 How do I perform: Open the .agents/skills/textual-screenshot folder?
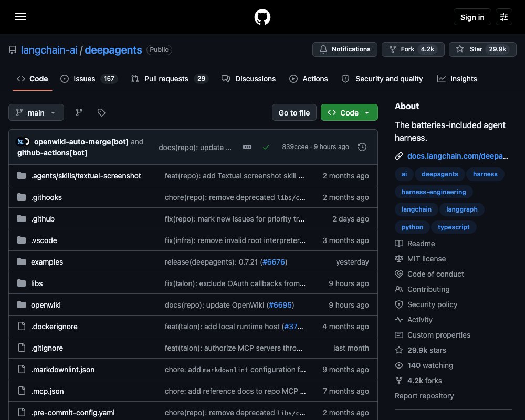click(86, 176)
